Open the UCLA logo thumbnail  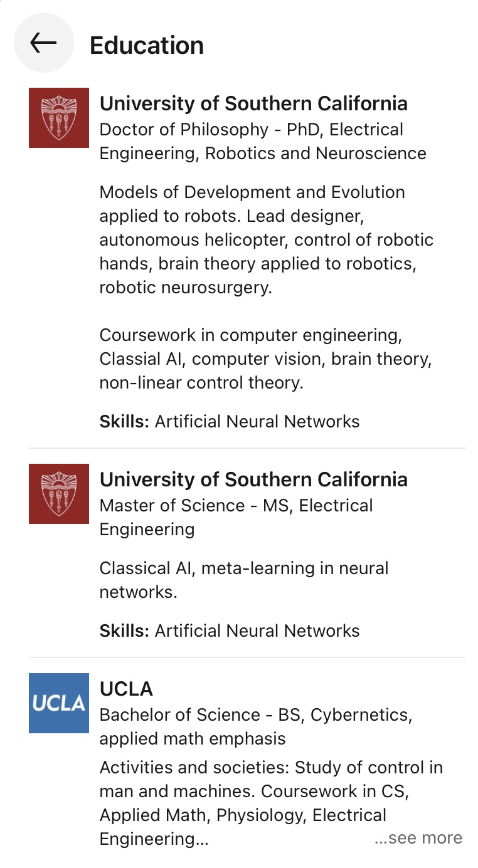tap(59, 703)
